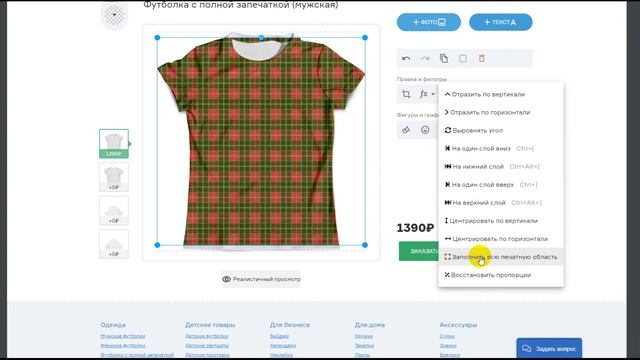Click the 1390₽ price text
The height and width of the screenshot is (360, 640).
click(415, 228)
